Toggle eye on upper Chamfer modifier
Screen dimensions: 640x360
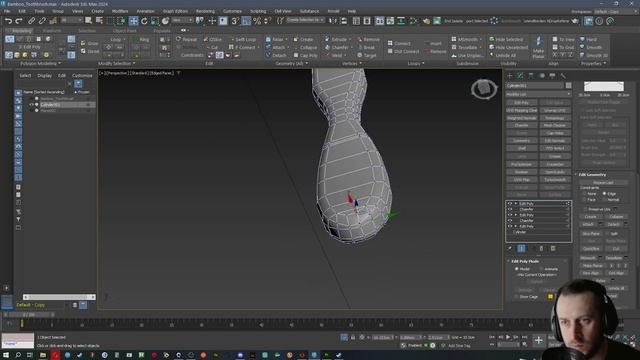(510, 209)
